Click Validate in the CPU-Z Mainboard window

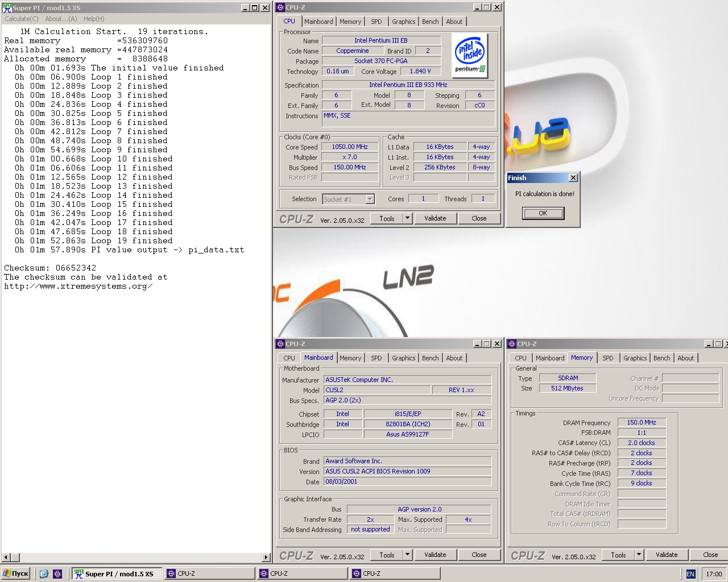(x=435, y=555)
